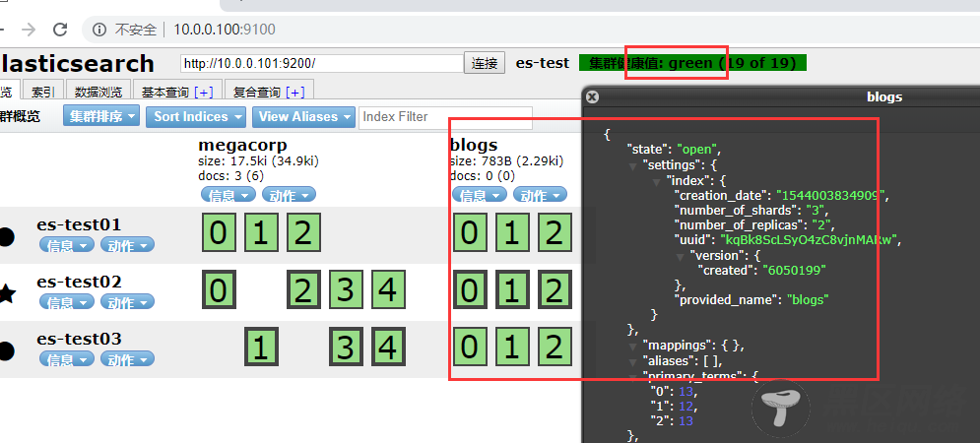This screenshot has width=980, height=443.
Task: Select megacorp shard 3 on es-test02
Action: [x=347, y=289]
